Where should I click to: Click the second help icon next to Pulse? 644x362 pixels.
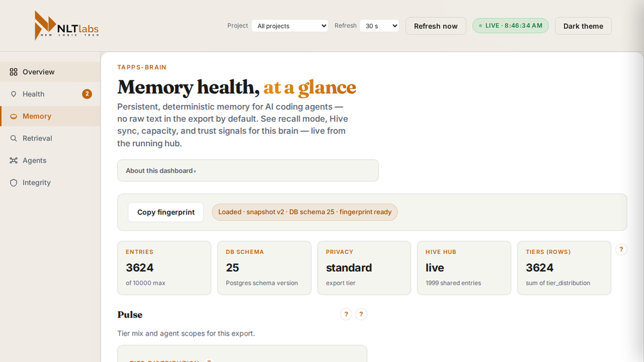361,314
